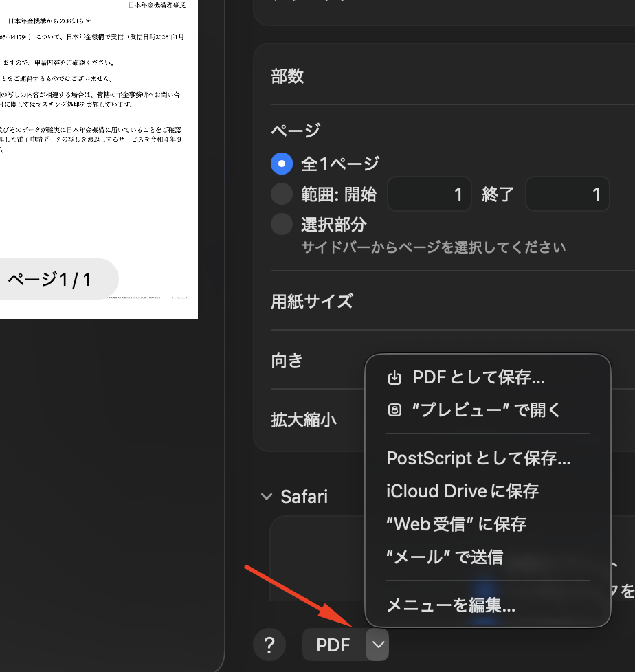Click the 終了 end page field

click(567, 194)
